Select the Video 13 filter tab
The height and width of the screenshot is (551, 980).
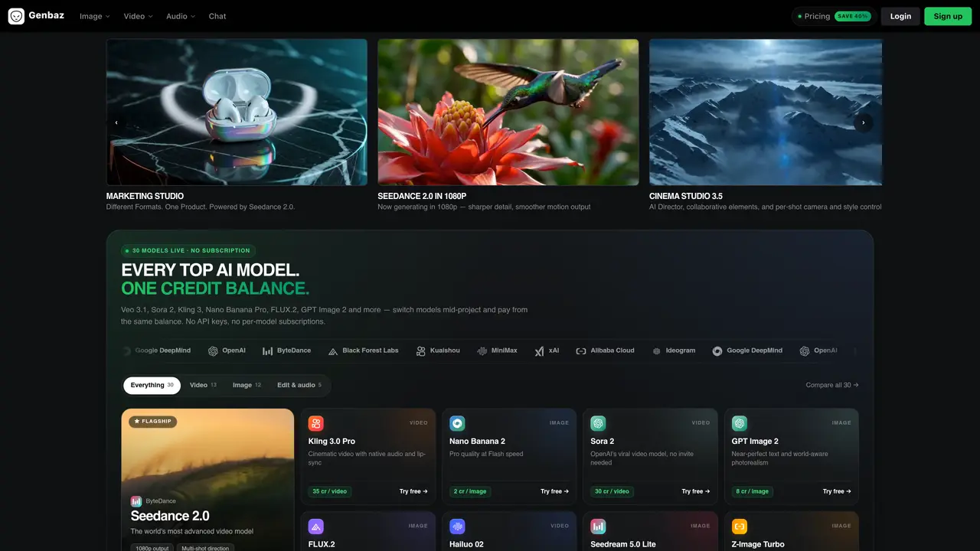[203, 385]
